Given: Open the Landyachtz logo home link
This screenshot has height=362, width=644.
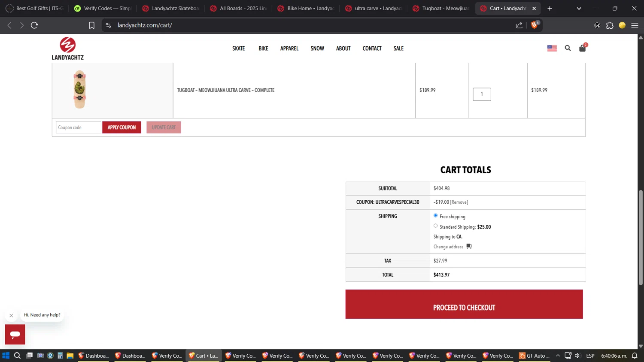Looking at the screenshot, I should 67,48.
